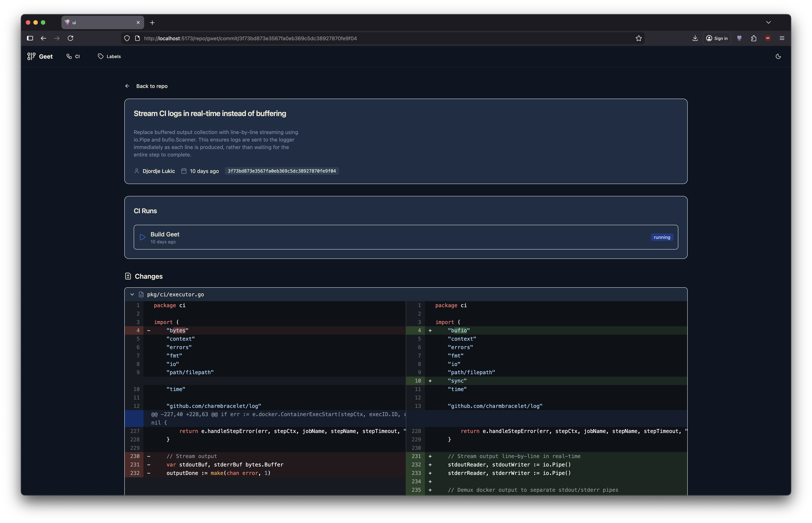812x523 pixels.
Task: Open the Labels navigation link
Action: (x=109, y=56)
